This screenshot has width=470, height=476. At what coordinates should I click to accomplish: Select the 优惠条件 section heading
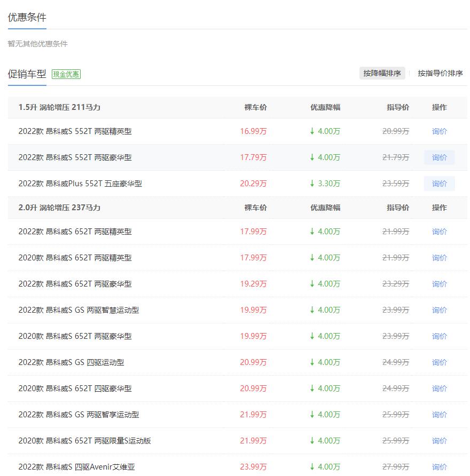point(27,17)
